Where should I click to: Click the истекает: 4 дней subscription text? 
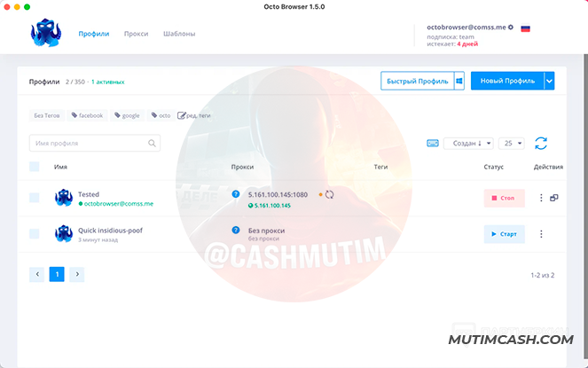pyautogui.click(x=452, y=43)
